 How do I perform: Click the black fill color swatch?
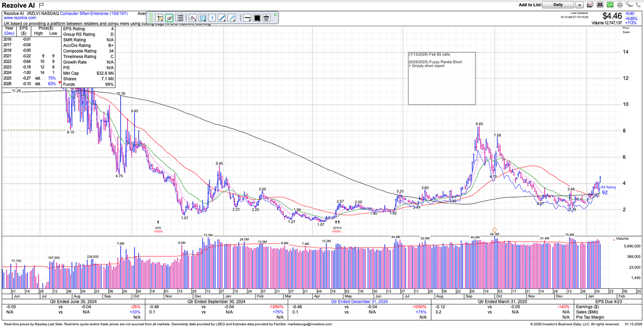257,17
